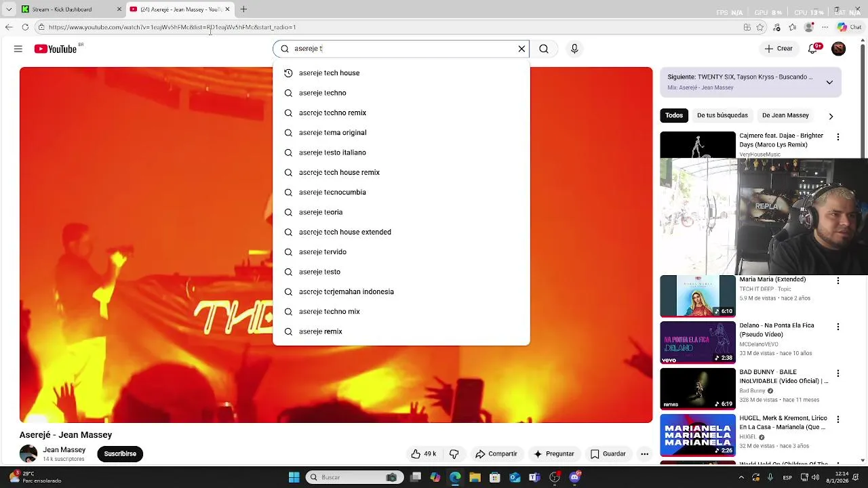Like the video with thumbs up

[424, 454]
